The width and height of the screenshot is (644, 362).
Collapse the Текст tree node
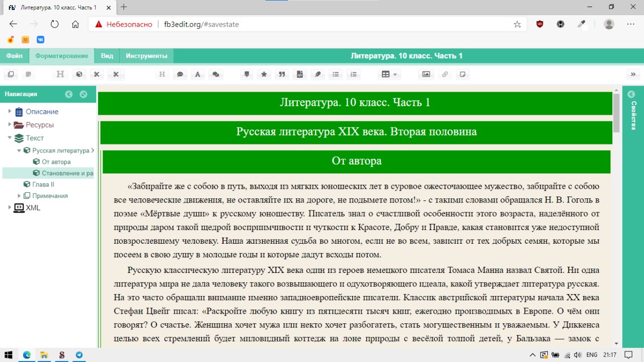10,138
